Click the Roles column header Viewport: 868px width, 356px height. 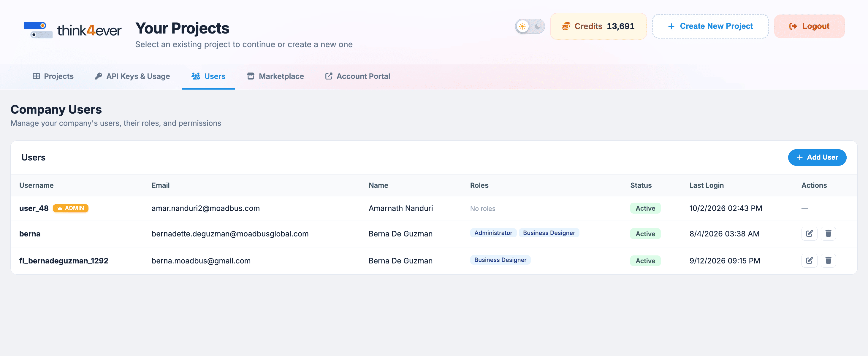point(479,185)
